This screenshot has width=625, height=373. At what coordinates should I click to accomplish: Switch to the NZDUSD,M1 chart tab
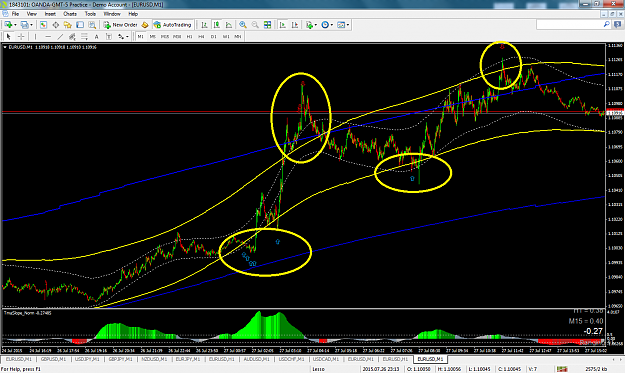tap(154, 359)
